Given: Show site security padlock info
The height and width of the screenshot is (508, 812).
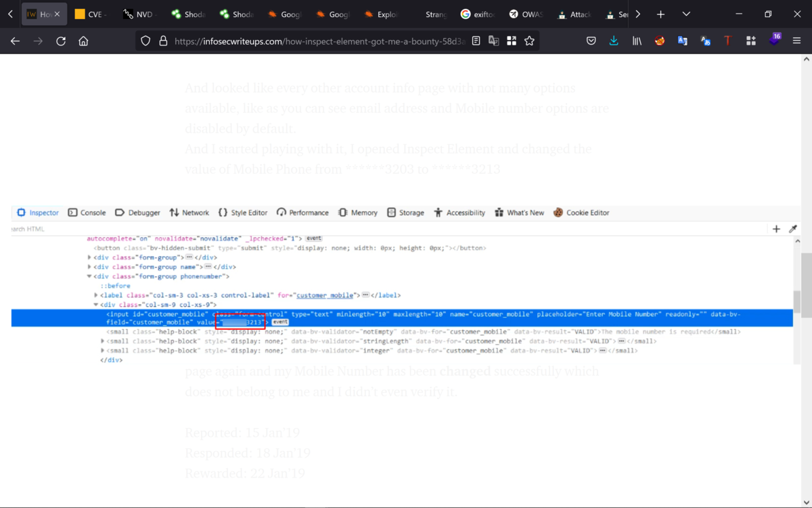Looking at the screenshot, I should click(162, 41).
